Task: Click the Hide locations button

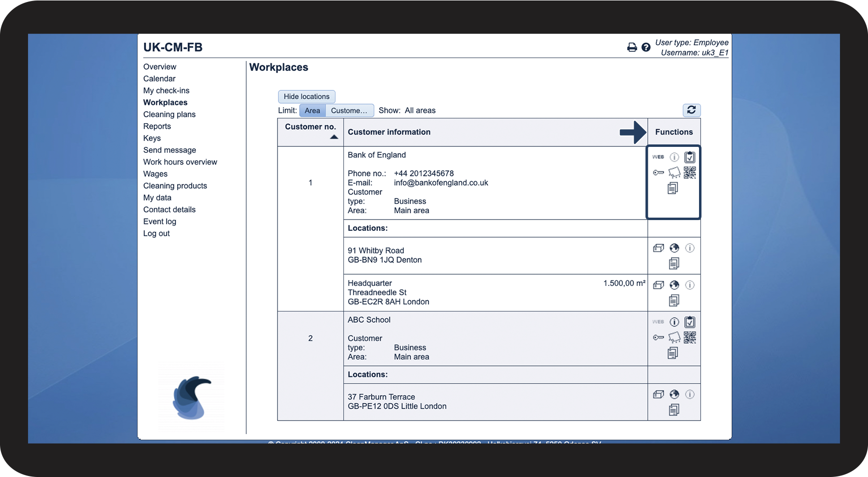Action: point(307,97)
